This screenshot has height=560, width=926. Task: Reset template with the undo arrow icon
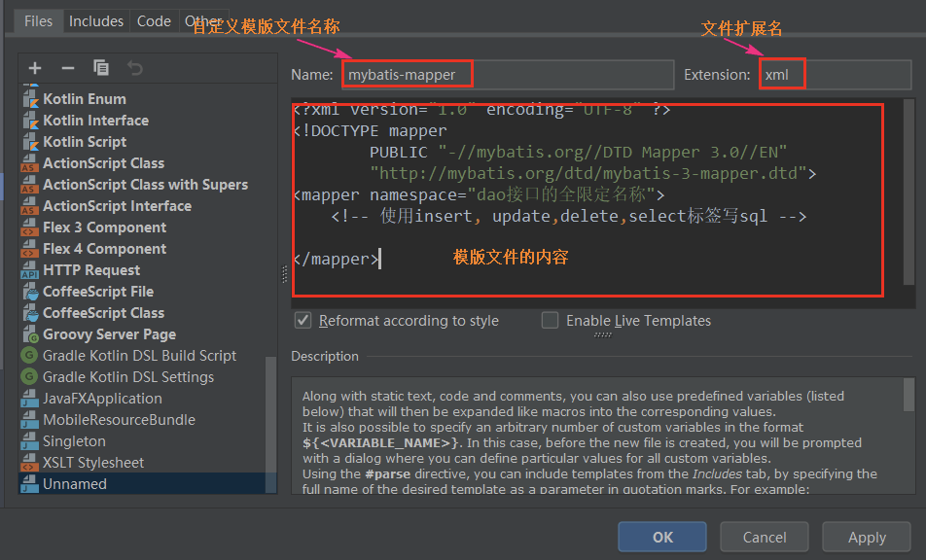point(134,68)
